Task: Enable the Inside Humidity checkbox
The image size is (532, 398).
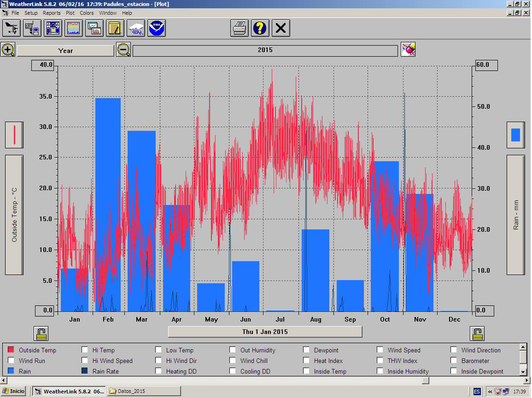Action: (380, 371)
